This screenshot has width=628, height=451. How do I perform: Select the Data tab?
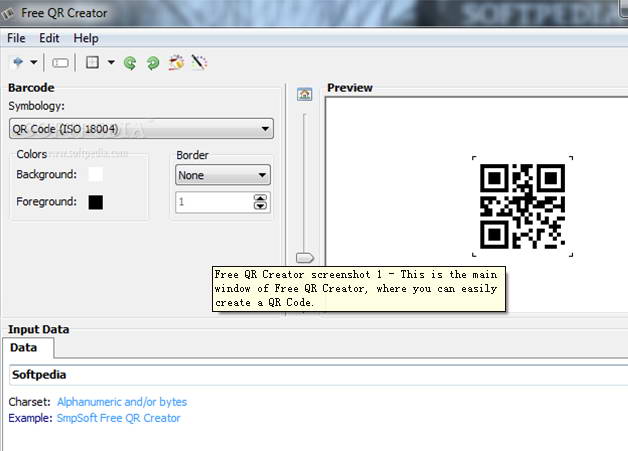click(28, 348)
